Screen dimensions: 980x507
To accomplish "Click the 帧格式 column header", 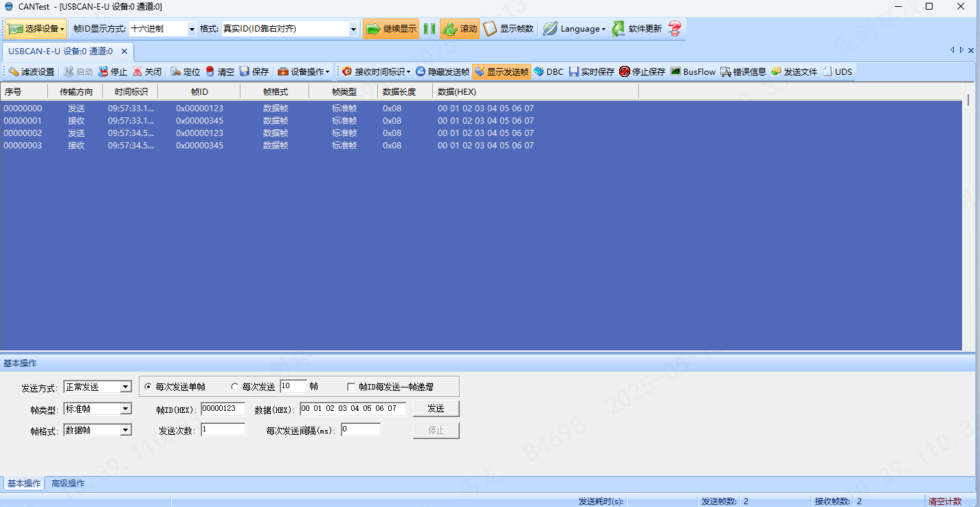I will coord(275,91).
